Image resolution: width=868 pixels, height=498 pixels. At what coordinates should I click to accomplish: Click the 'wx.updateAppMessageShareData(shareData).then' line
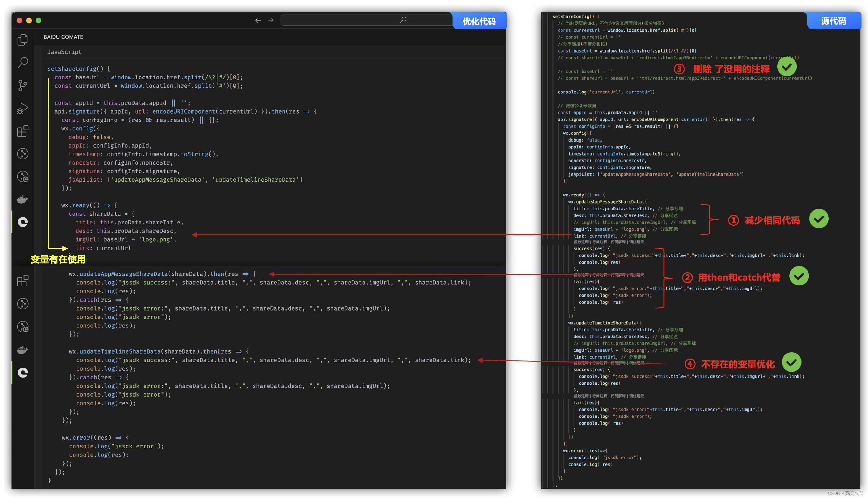[x=162, y=274]
